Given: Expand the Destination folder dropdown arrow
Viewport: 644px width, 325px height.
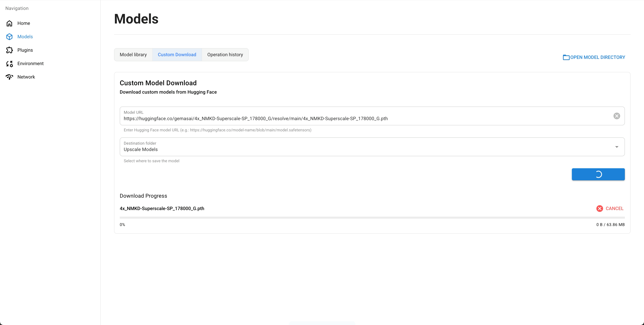Looking at the screenshot, I should point(616,147).
